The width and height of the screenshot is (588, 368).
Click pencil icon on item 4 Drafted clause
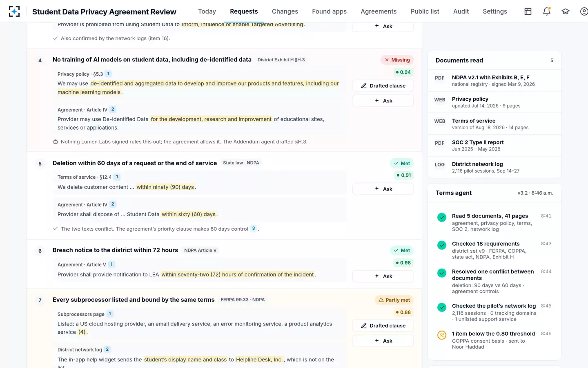tap(364, 86)
